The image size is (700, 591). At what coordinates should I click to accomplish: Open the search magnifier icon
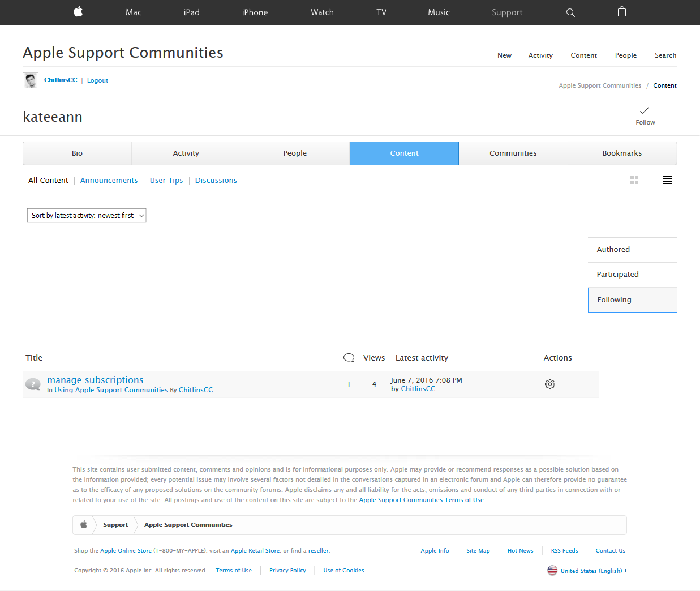coord(570,12)
